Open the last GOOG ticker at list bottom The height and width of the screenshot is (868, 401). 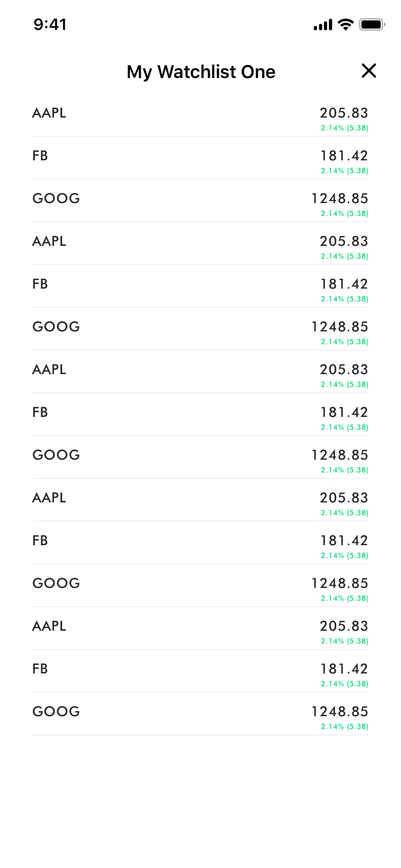(56, 712)
